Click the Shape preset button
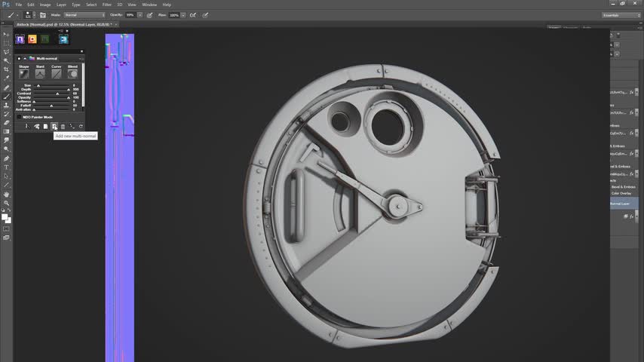The image size is (644, 362). (24, 74)
